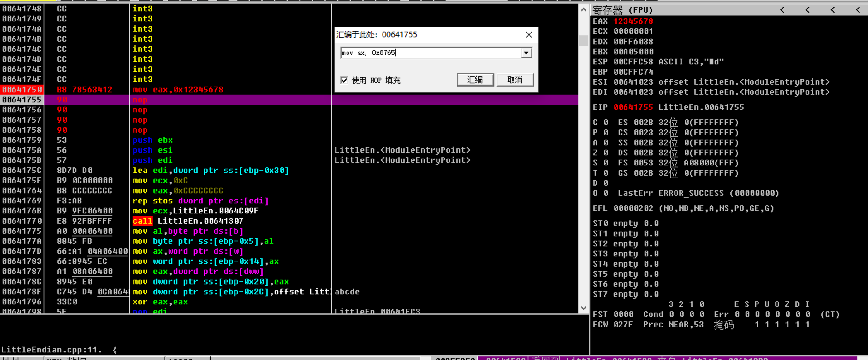Select the FCW 027F control value
Viewport: 868px width, 360px height.
pyautogui.click(x=623, y=325)
